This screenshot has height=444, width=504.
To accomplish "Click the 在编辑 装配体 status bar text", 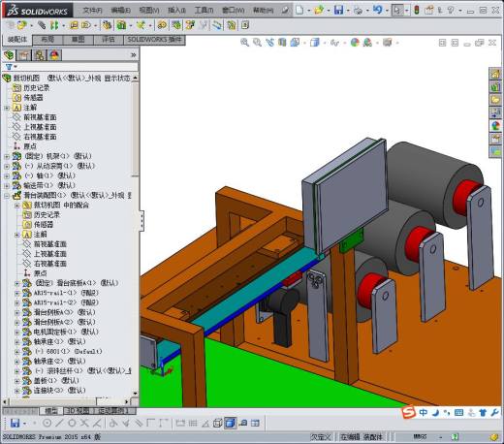I will (362, 437).
